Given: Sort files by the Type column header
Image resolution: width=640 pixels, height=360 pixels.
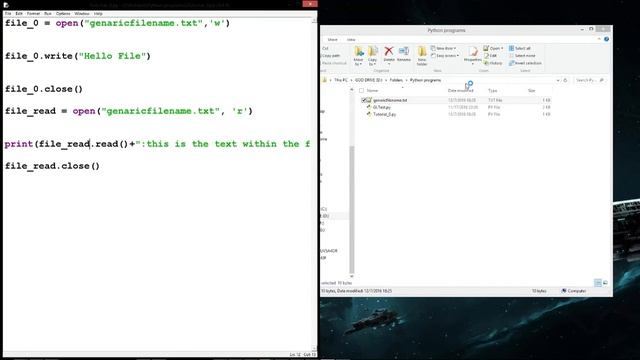Looking at the screenshot, I should [493, 91].
